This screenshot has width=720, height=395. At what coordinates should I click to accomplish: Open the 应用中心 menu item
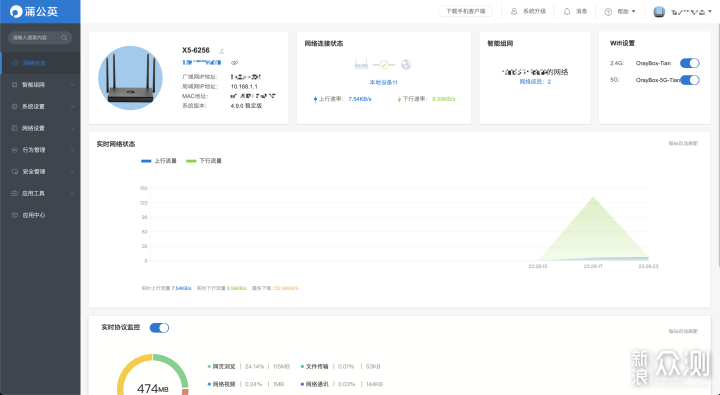pos(40,215)
